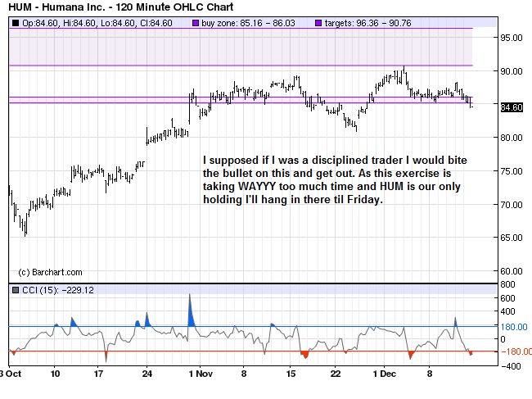Click the 95.00 price axis label
Viewport: 532px width, 399px height.
pyautogui.click(x=512, y=38)
